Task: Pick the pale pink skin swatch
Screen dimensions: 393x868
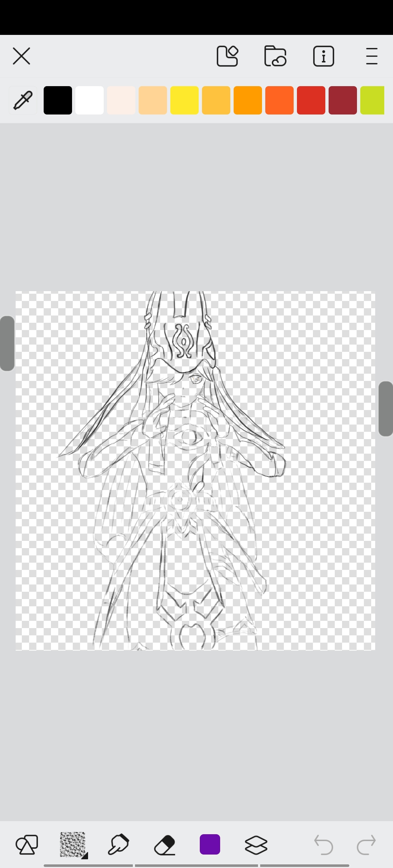Action: coord(121,100)
